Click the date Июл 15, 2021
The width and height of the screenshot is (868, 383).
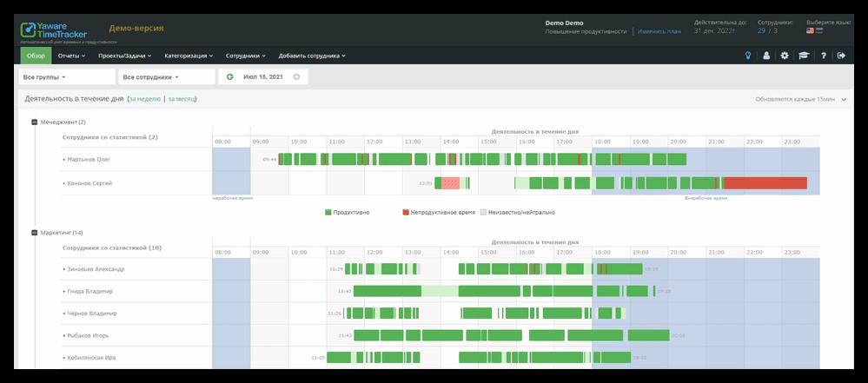pyautogui.click(x=263, y=77)
